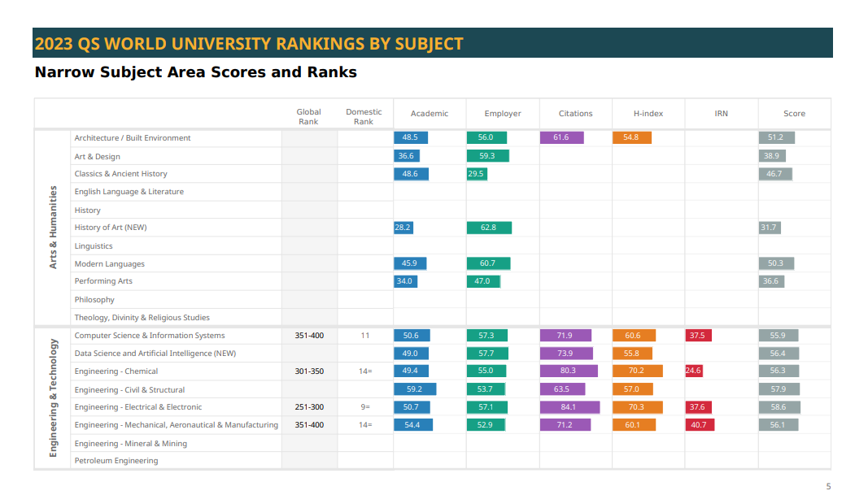This screenshot has height=495, width=868.
Task: Click the Employer column header
Action: point(502,114)
